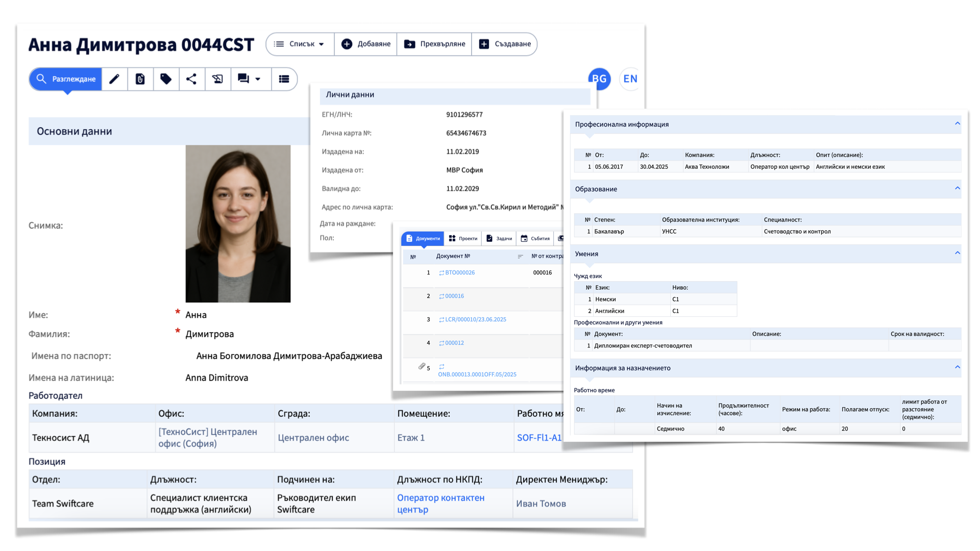Open document ONB.000013.0001OFF.05/2025 link
Screen dimensions: 980x551
click(x=477, y=374)
